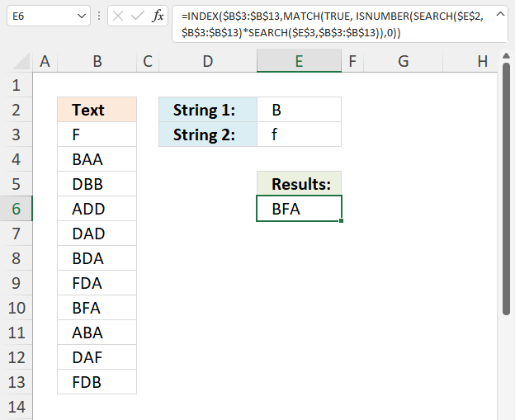Select column E header

[298, 60]
